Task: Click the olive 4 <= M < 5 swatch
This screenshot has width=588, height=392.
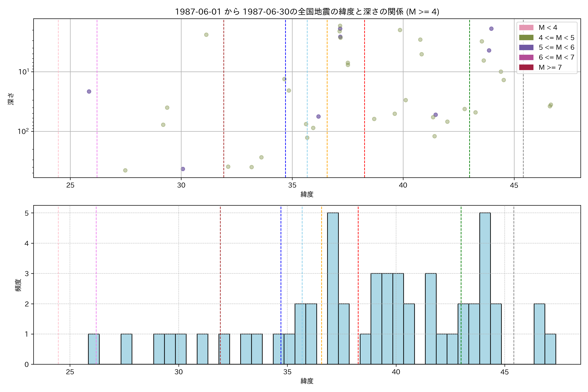Action: point(526,38)
